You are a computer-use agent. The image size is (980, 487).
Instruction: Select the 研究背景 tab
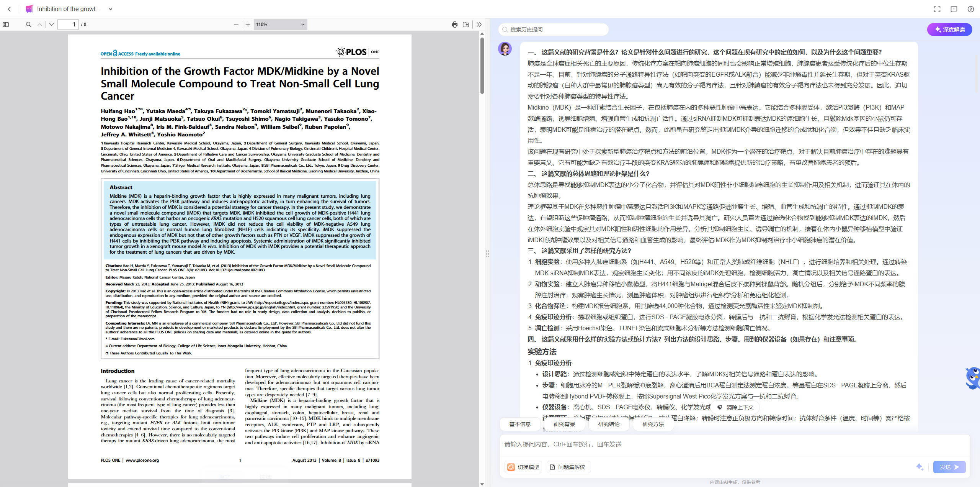click(564, 424)
